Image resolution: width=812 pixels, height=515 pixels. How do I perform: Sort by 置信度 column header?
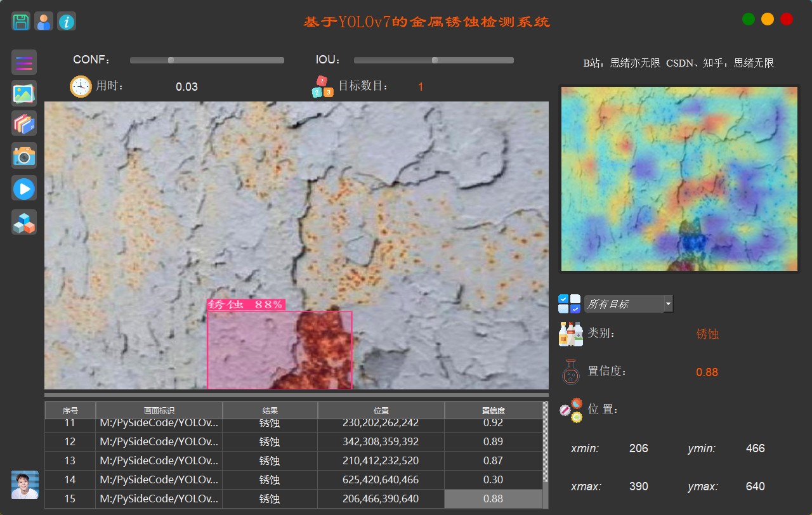pos(493,410)
